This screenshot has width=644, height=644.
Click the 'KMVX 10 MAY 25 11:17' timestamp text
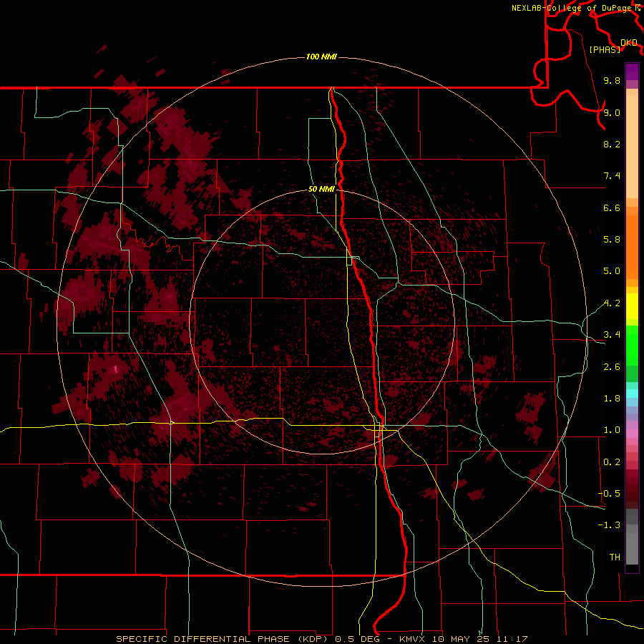click(463, 639)
